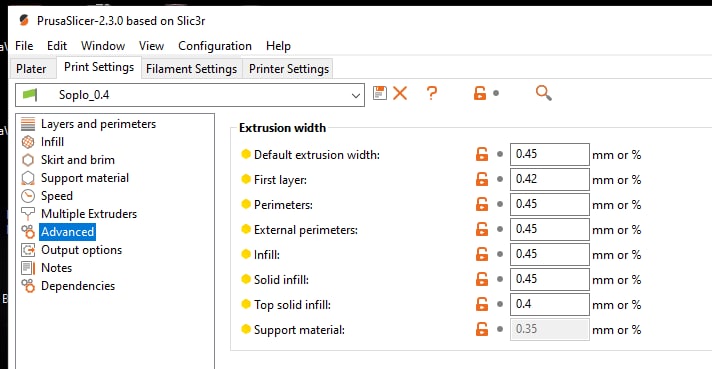Click the reset dot beside Infill width
The height and width of the screenshot is (369, 712).
pos(500,254)
